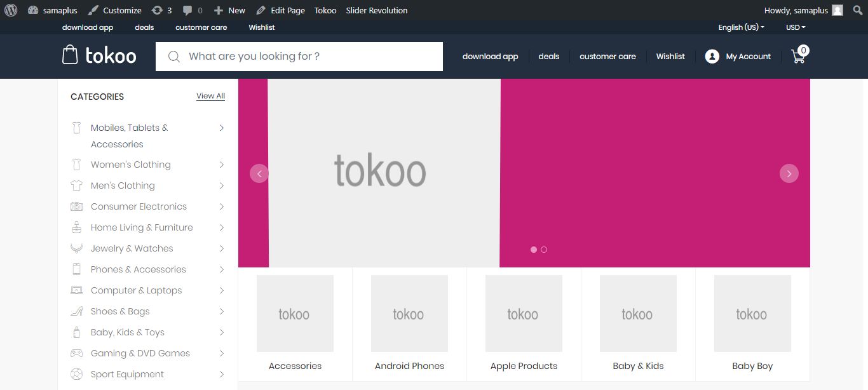Expand the Women's Clothing chevron
Image resolution: width=868 pixels, height=390 pixels.
tap(222, 165)
